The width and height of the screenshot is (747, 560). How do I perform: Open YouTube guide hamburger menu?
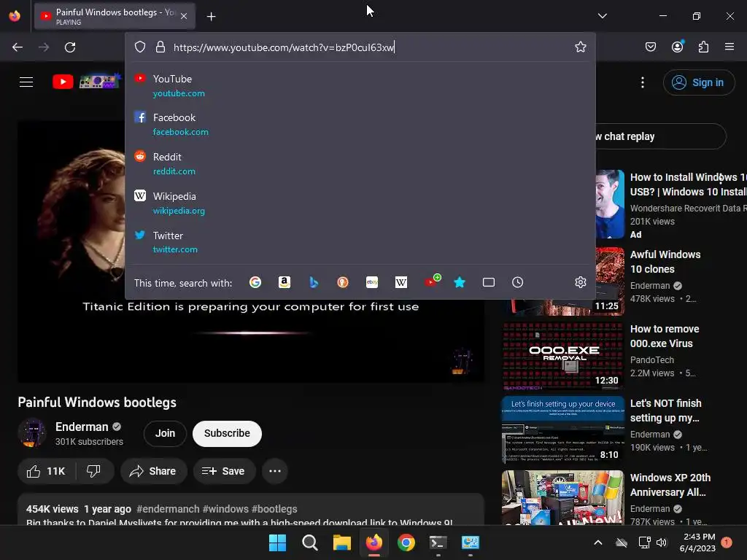26,82
